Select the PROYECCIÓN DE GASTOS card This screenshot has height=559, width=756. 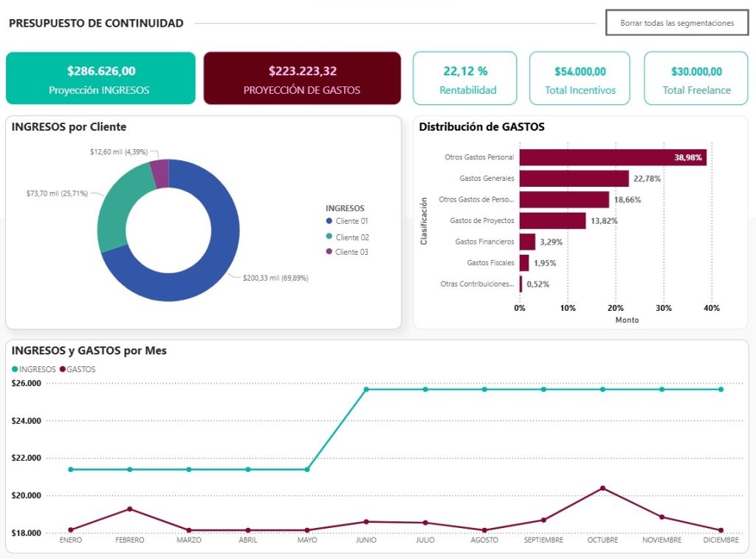302,78
